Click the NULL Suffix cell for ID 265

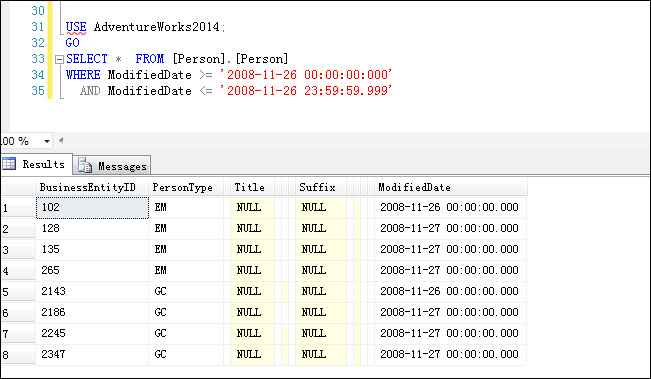coord(321,271)
